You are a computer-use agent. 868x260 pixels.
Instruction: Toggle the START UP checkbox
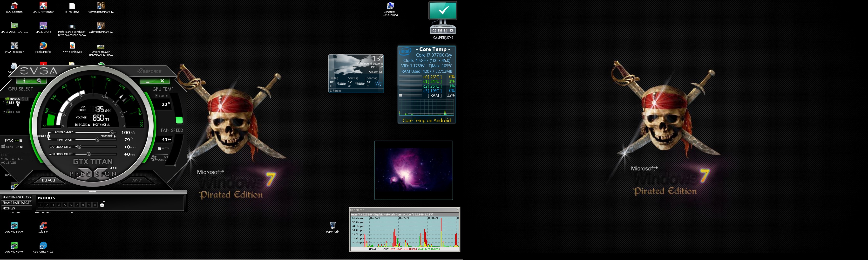pyautogui.click(x=21, y=147)
